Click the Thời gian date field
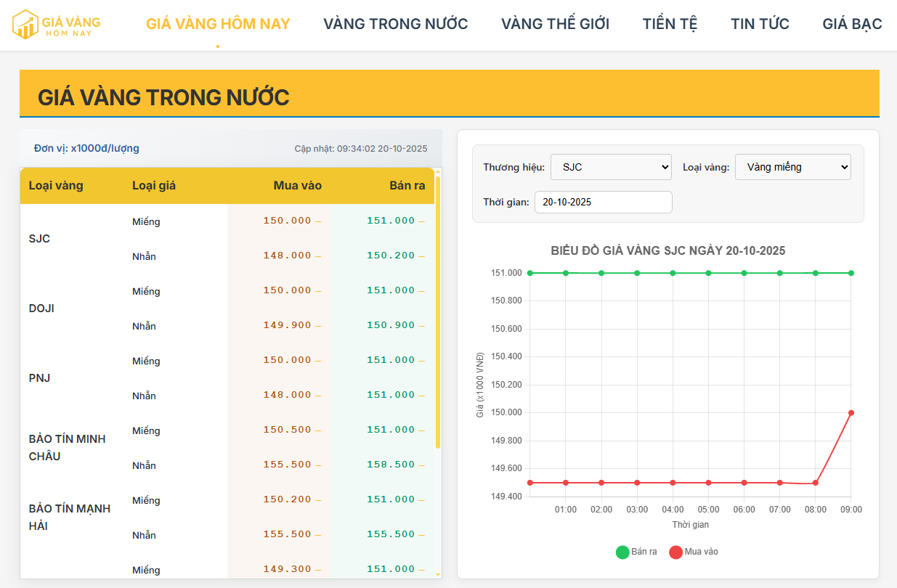 click(x=603, y=203)
